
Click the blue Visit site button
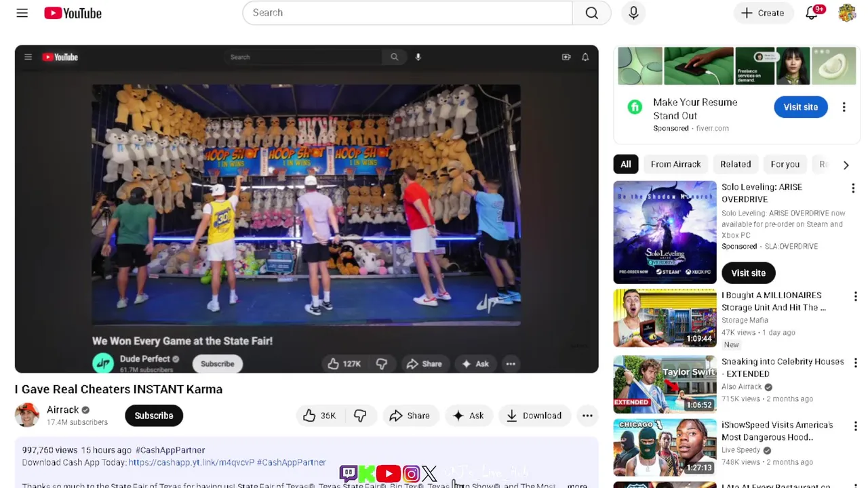pyautogui.click(x=801, y=107)
